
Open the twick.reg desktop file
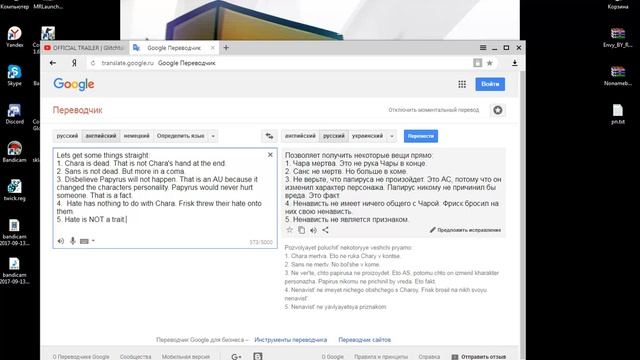[14, 190]
